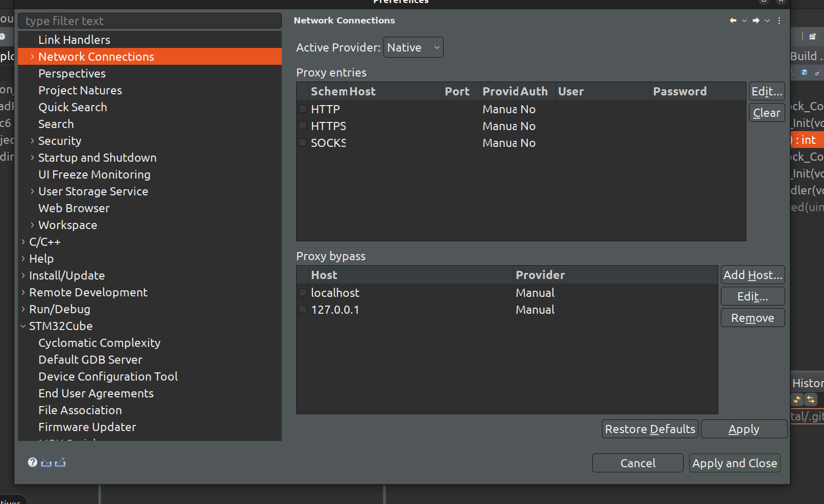
Task: Click the import preferences icon at bottom left
Action: point(46,462)
